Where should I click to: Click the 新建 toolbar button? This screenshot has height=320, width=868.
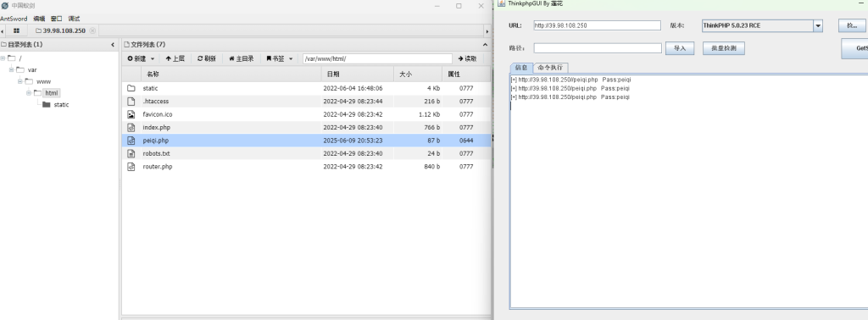[136, 58]
